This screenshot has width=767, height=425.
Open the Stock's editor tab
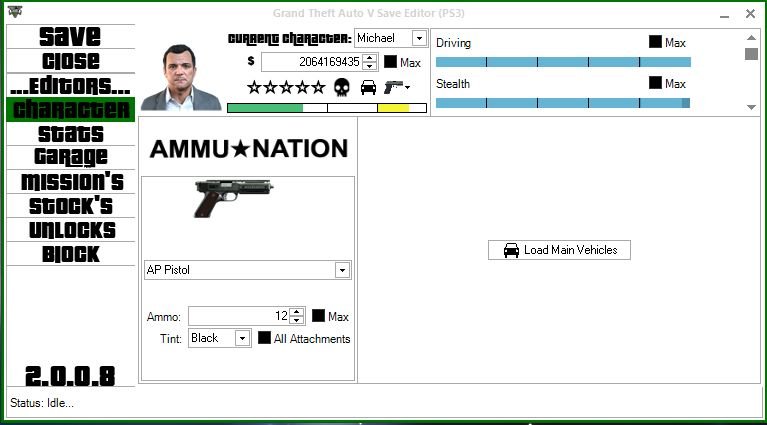[x=70, y=205]
